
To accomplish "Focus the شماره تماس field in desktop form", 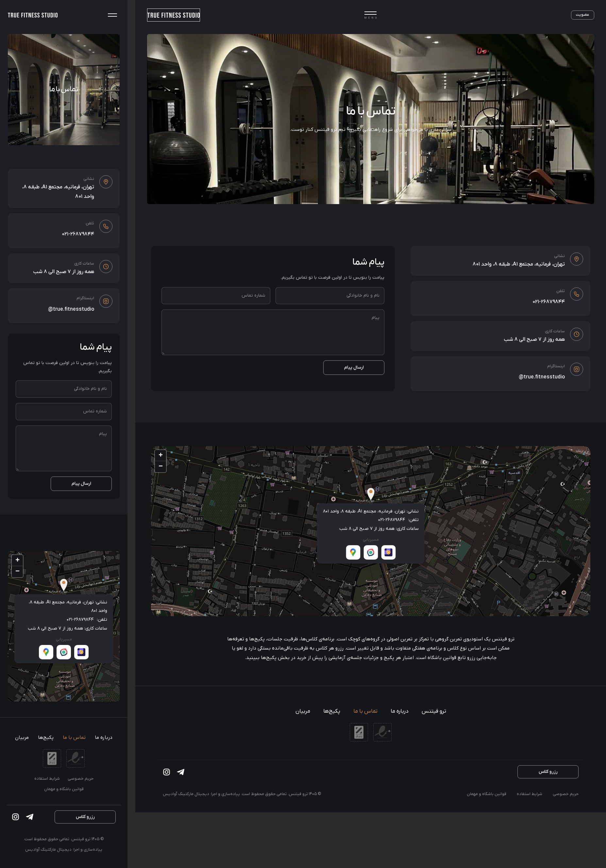I will [x=216, y=295].
